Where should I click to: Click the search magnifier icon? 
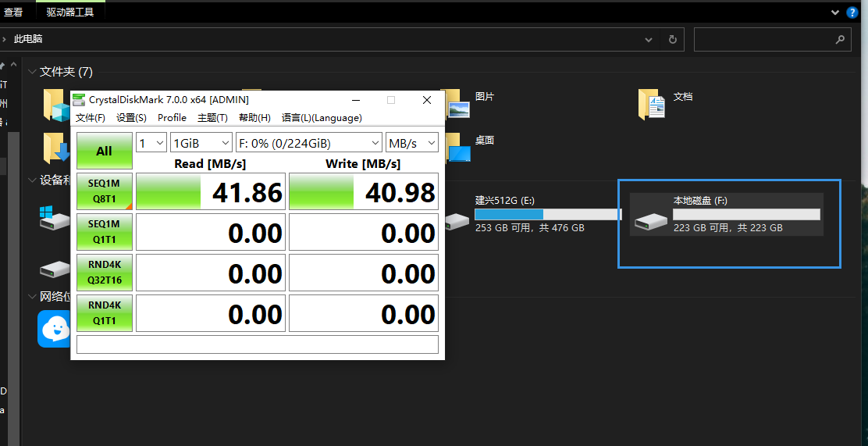(x=840, y=39)
